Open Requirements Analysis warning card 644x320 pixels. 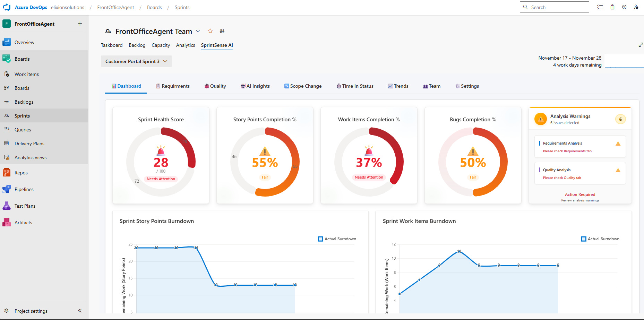click(580, 147)
